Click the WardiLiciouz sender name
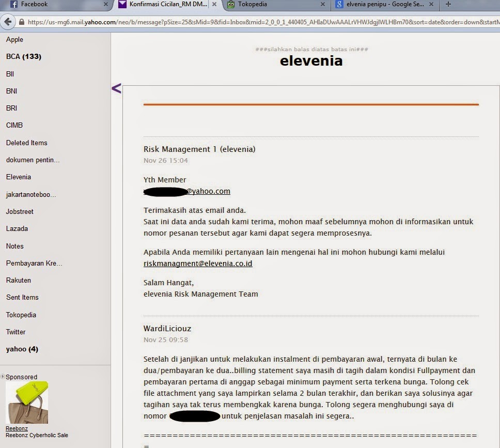500x448 pixels. [x=167, y=329]
